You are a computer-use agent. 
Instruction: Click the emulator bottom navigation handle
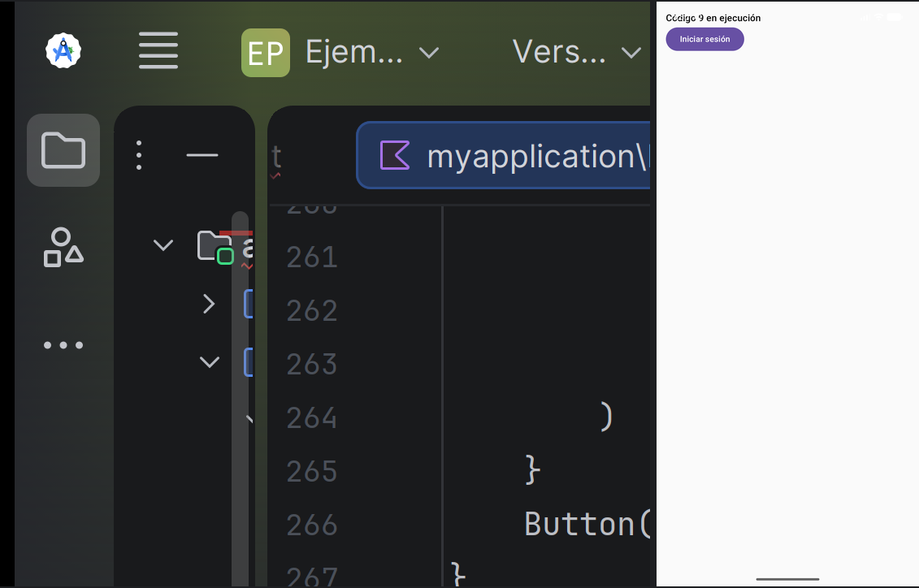click(x=787, y=579)
